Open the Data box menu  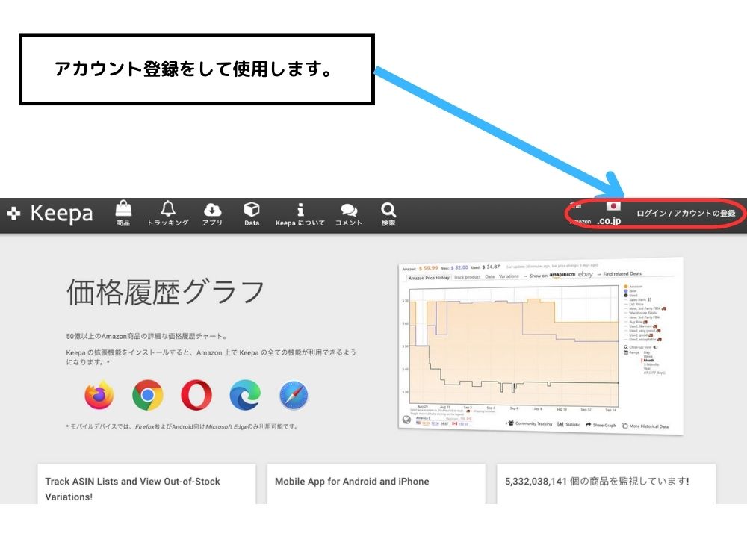click(x=252, y=214)
